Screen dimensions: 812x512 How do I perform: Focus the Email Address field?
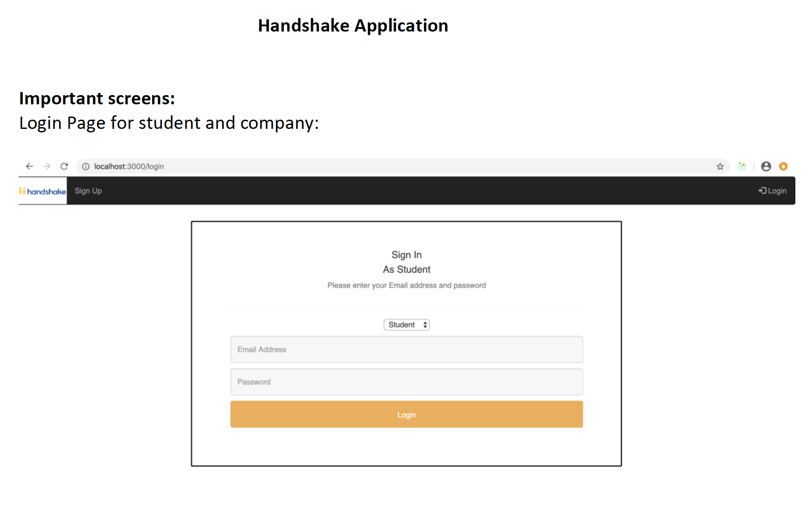[x=406, y=349]
